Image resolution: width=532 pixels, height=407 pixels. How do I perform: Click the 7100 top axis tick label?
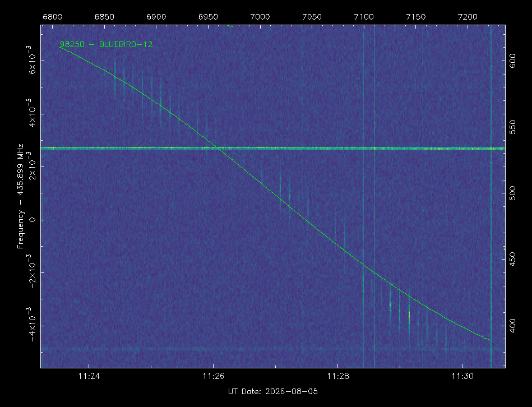pos(364,17)
